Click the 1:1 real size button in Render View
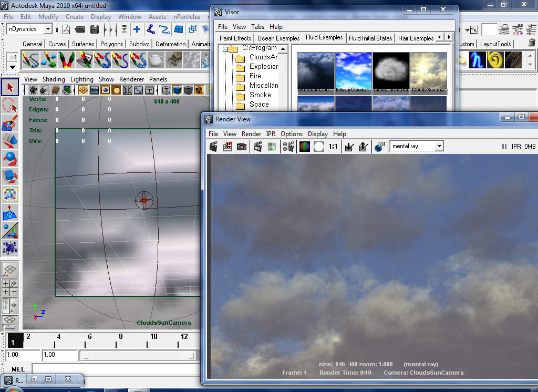538x392 pixels. click(x=333, y=147)
